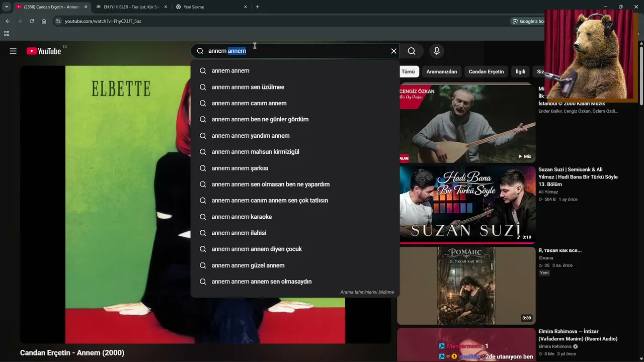Reload the current page
644x362 pixels.
click(x=32, y=21)
